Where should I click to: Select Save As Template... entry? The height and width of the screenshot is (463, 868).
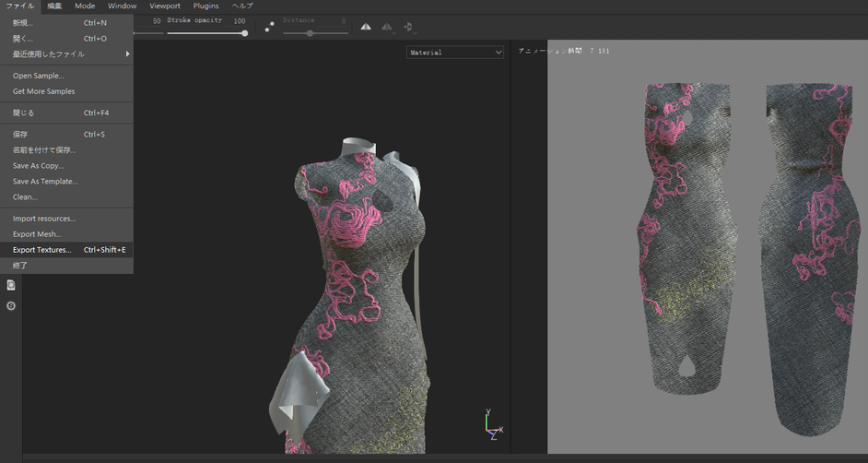tap(45, 182)
